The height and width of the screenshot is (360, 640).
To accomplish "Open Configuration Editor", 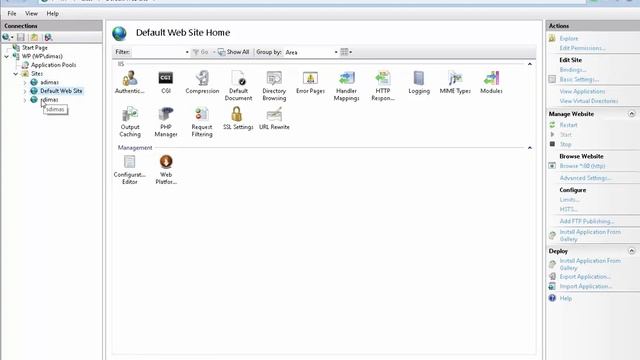I will tap(130, 169).
